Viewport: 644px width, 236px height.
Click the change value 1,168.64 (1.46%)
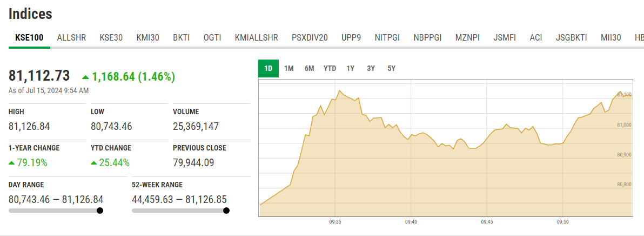133,76
